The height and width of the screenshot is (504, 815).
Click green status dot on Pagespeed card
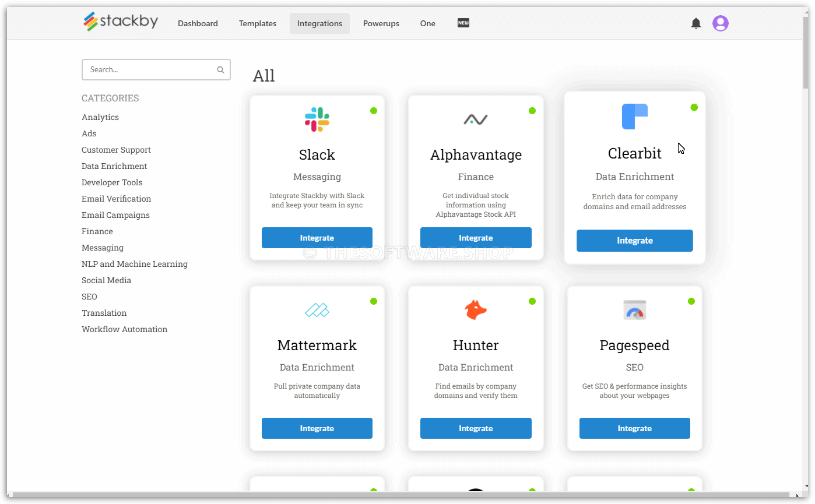[x=691, y=301]
